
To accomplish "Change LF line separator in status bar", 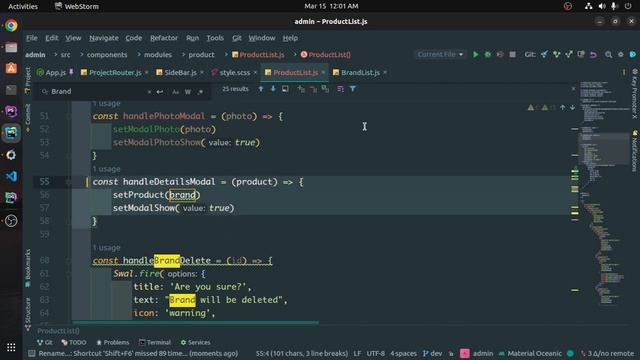I will point(357,353).
